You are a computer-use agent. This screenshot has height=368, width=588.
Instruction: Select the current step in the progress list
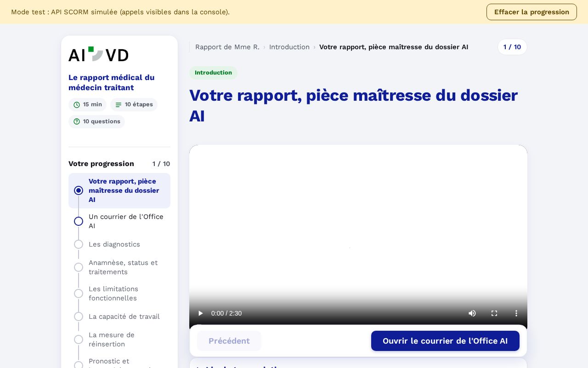(119, 190)
